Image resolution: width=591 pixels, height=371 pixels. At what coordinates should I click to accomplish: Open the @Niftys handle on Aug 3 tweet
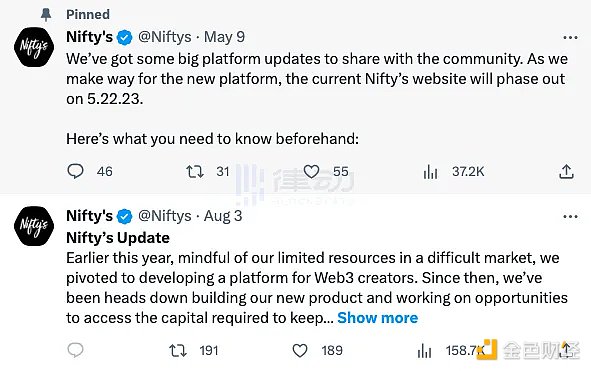coord(165,216)
